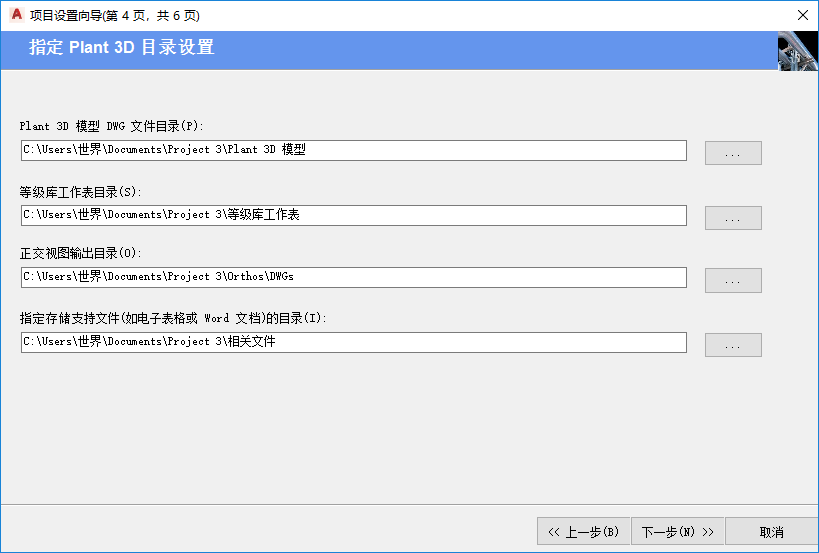Click label 指定存储支持文件 的目录(I)
Image resolution: width=819 pixels, height=553 pixels.
[173, 318]
